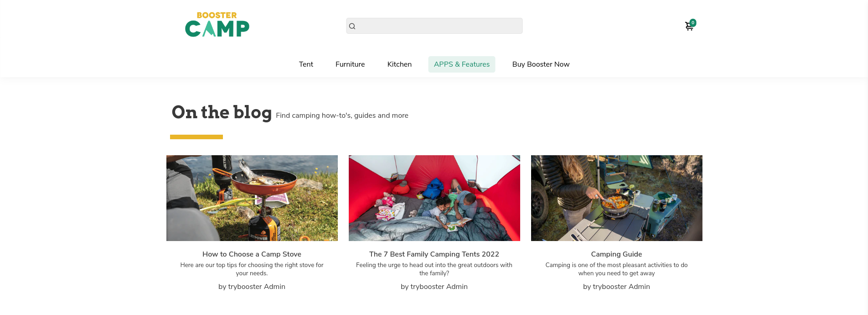The image size is (868, 315).
Task: Go to the Furniture category
Action: point(350,64)
